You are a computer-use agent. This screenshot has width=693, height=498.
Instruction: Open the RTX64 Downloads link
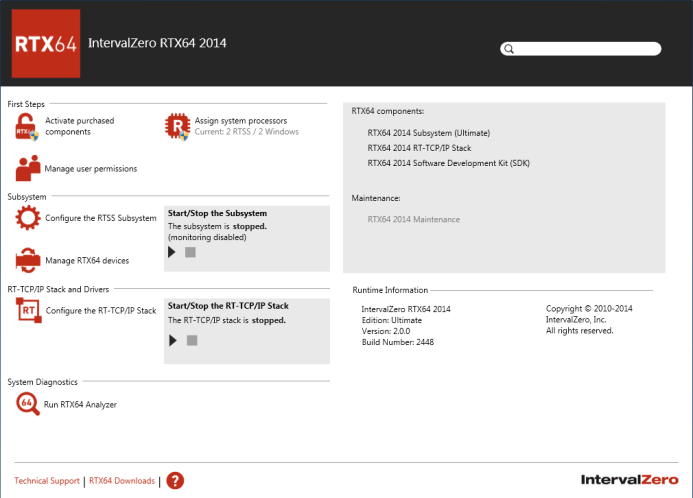pyautogui.click(x=122, y=481)
